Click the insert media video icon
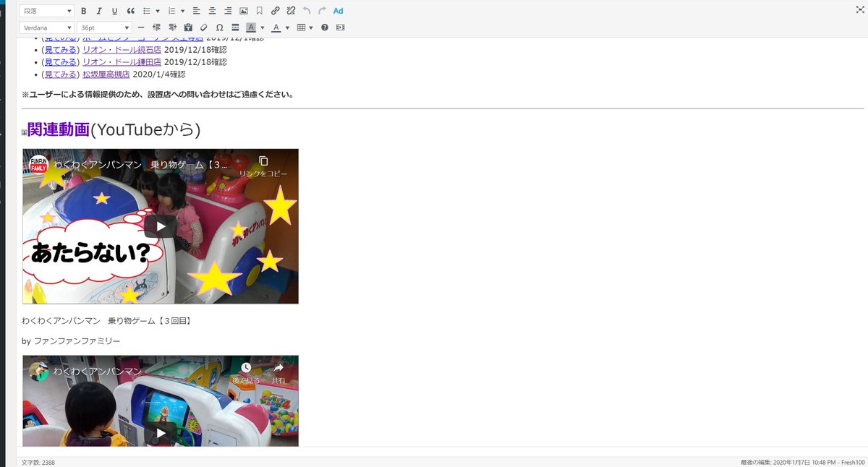 click(341, 27)
